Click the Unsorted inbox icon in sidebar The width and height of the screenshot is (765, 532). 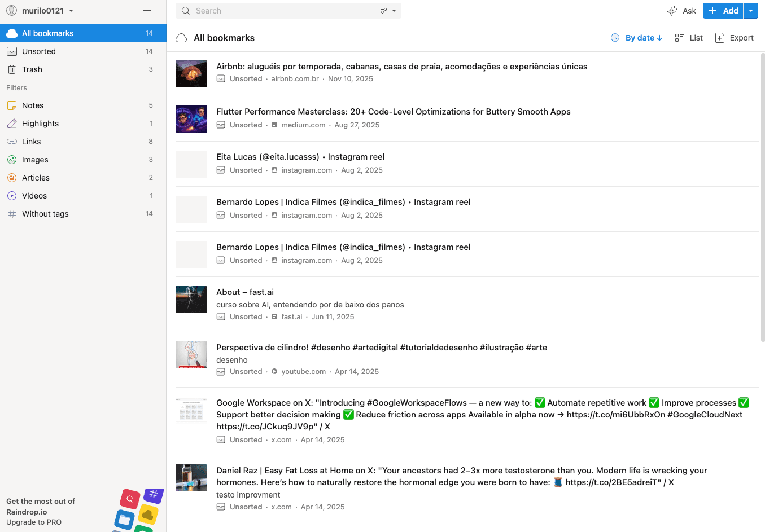coord(12,51)
